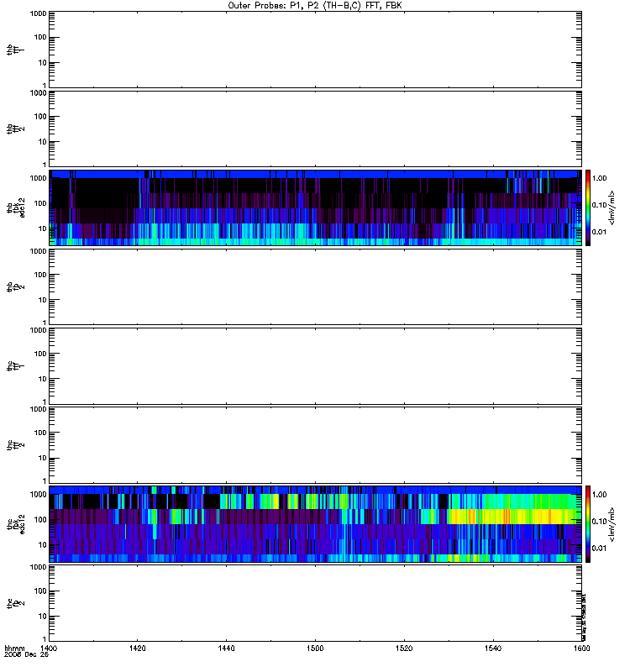This screenshot has width=630, height=672.
Task: Click the rotated timestamp at the lower right
Action: 584,617
